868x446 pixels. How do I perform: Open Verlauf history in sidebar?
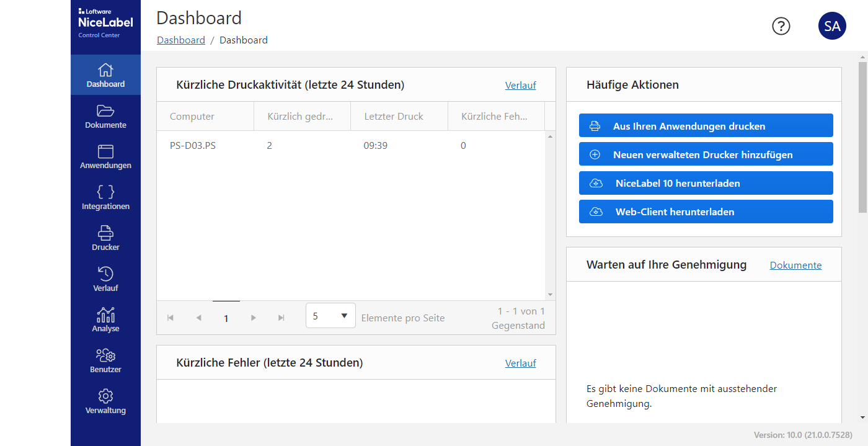click(x=105, y=279)
